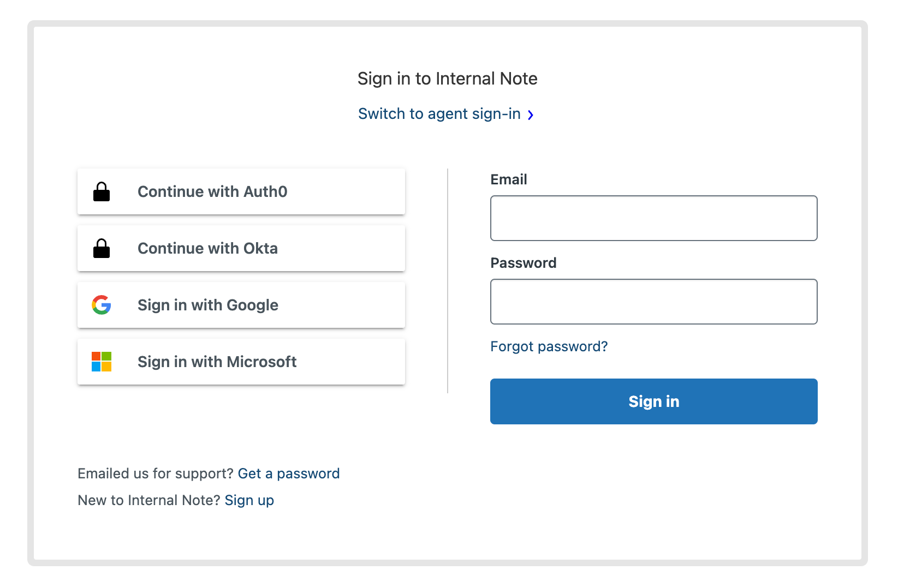Continue with Auth0 text button
This screenshot has height=588, width=904.
pos(212,192)
